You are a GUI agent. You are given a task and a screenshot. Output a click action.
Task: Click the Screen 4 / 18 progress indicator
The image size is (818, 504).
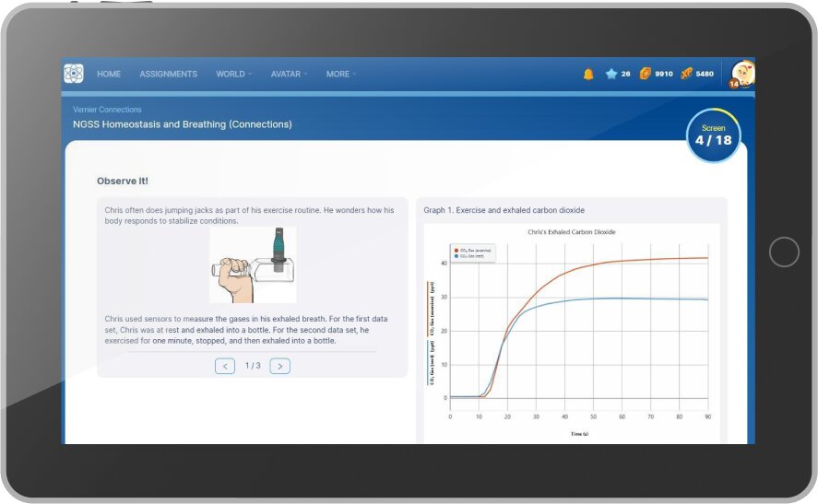713,136
